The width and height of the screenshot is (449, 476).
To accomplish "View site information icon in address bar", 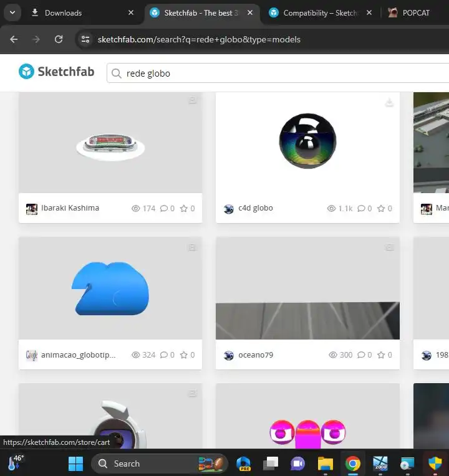I will [85, 39].
